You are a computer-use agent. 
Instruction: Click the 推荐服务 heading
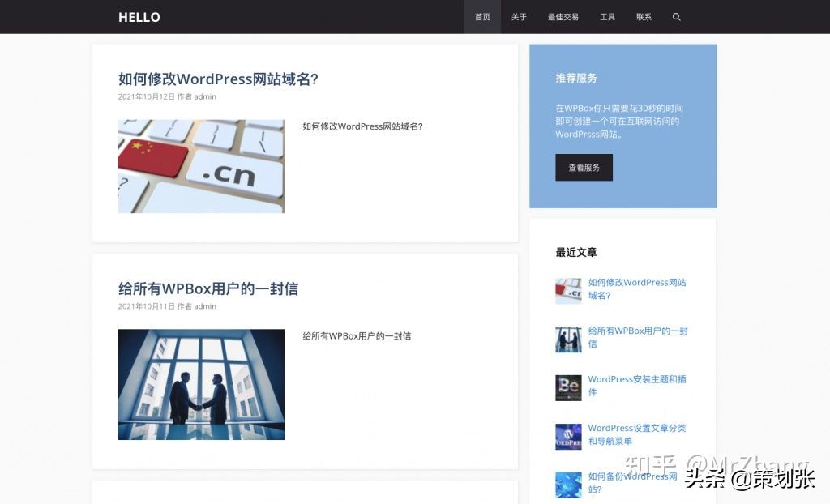point(576,78)
